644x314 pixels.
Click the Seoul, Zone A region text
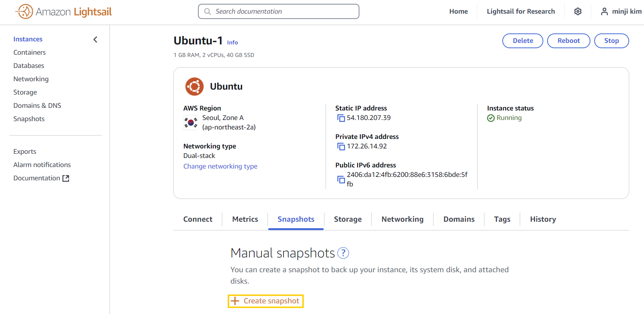click(x=223, y=118)
